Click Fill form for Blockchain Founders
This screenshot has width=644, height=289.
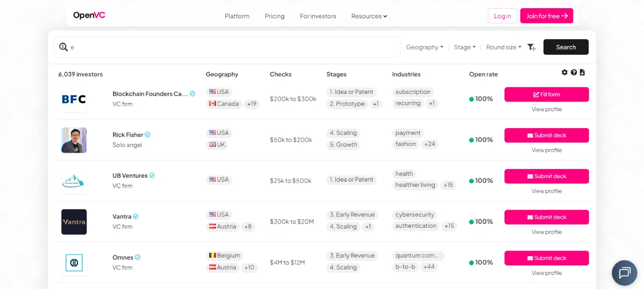pyautogui.click(x=546, y=94)
